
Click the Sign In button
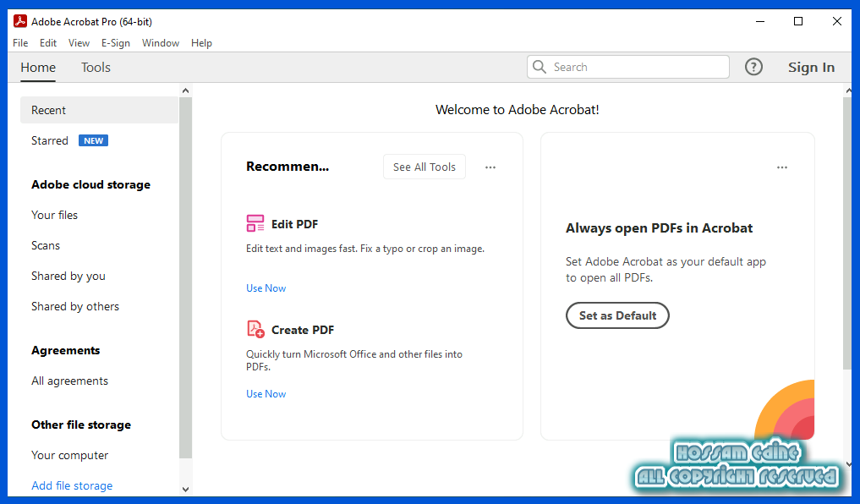pyautogui.click(x=811, y=68)
